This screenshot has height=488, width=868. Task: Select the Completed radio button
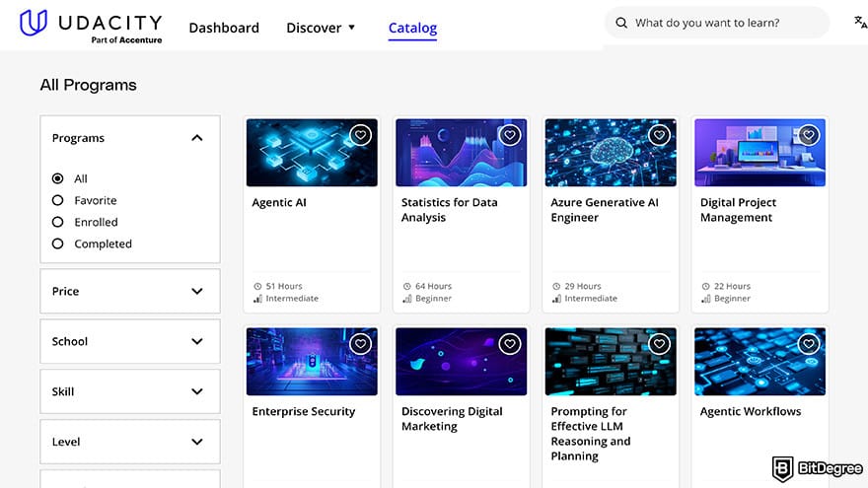coord(57,244)
